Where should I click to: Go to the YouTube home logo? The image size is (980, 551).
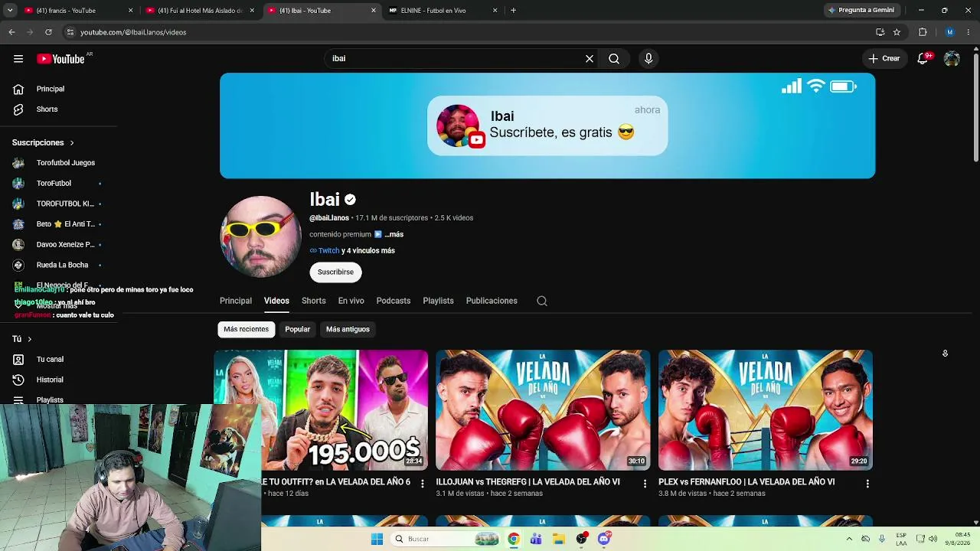tap(60, 59)
